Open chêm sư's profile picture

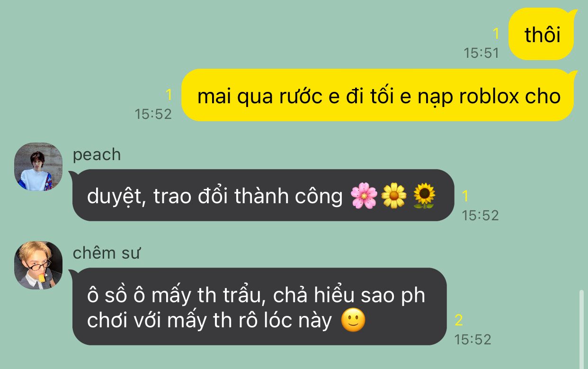[38, 265]
